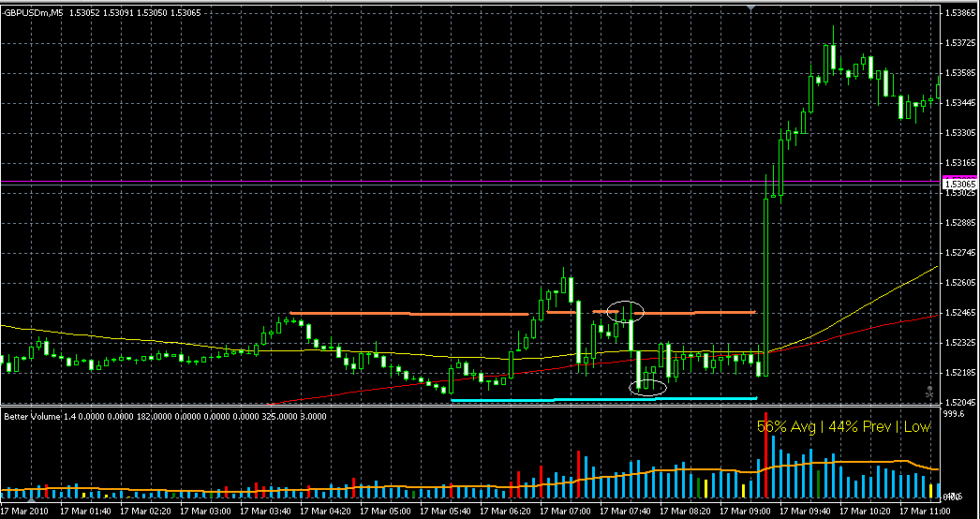This screenshot has width=980, height=519.
Task: Click the gray triangle marker on the bottom time axis
Action: (x=33, y=499)
